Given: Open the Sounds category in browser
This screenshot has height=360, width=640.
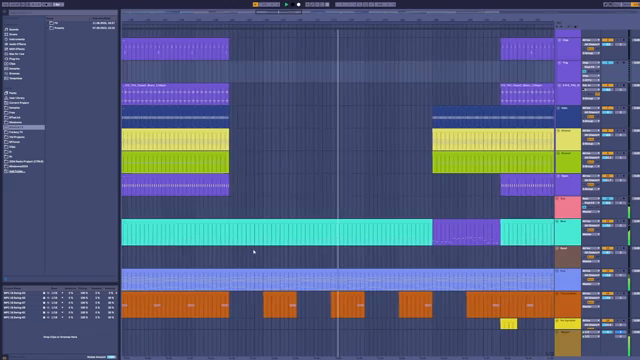Looking at the screenshot, I should pyautogui.click(x=13, y=29).
